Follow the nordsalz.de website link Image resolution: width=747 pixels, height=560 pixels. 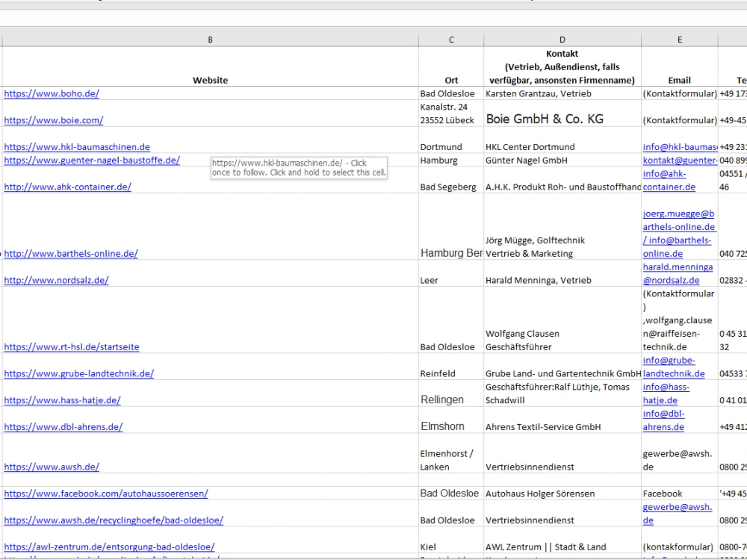pos(56,281)
